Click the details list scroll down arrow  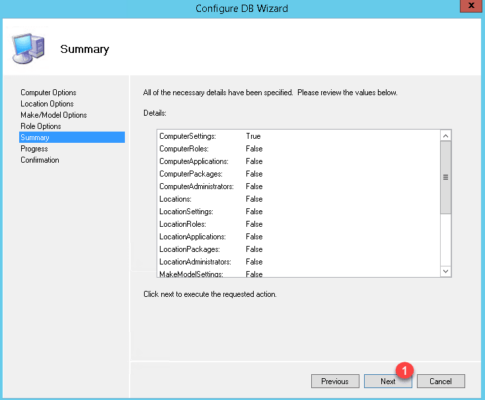pyautogui.click(x=446, y=271)
